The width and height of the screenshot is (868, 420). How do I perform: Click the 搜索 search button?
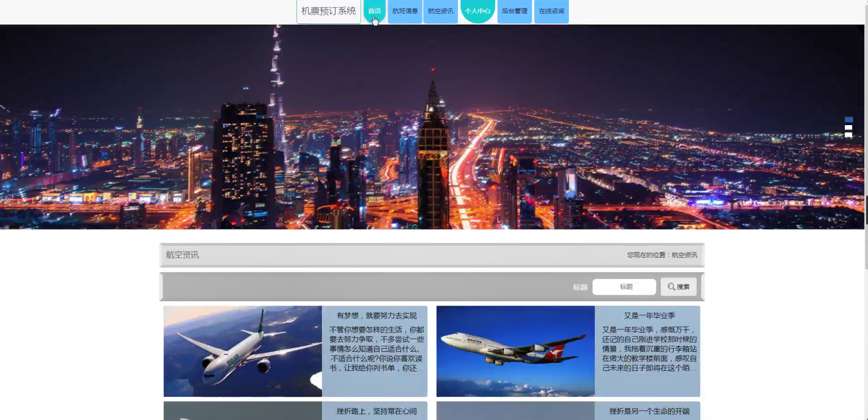coord(679,287)
